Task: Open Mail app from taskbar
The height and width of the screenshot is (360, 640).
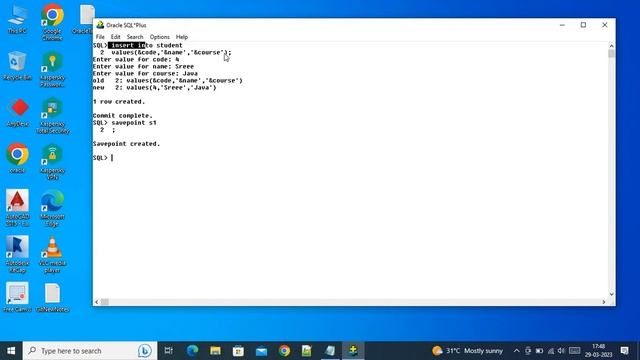Action: click(261, 351)
